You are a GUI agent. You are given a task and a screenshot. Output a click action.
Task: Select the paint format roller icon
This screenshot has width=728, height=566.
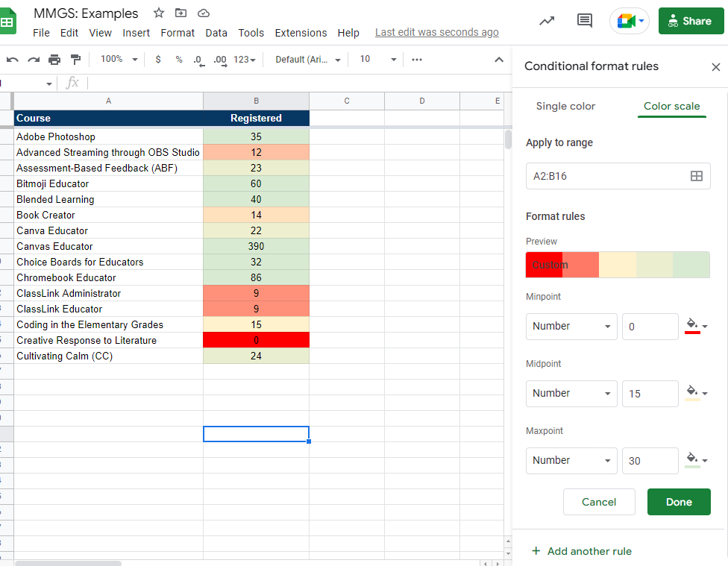(75, 60)
